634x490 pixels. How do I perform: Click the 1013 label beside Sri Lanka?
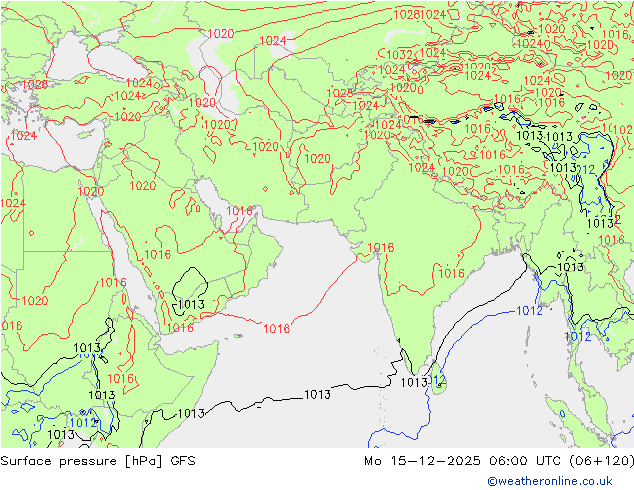coord(414,382)
